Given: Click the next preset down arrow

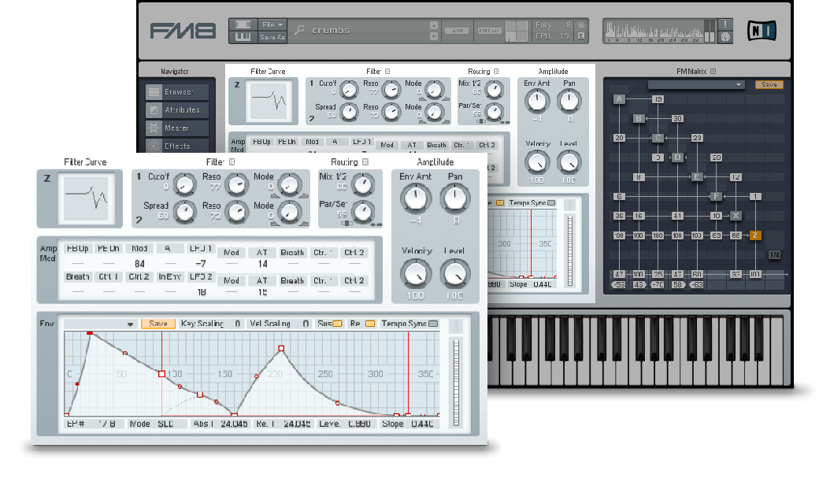Looking at the screenshot, I should tap(434, 36).
